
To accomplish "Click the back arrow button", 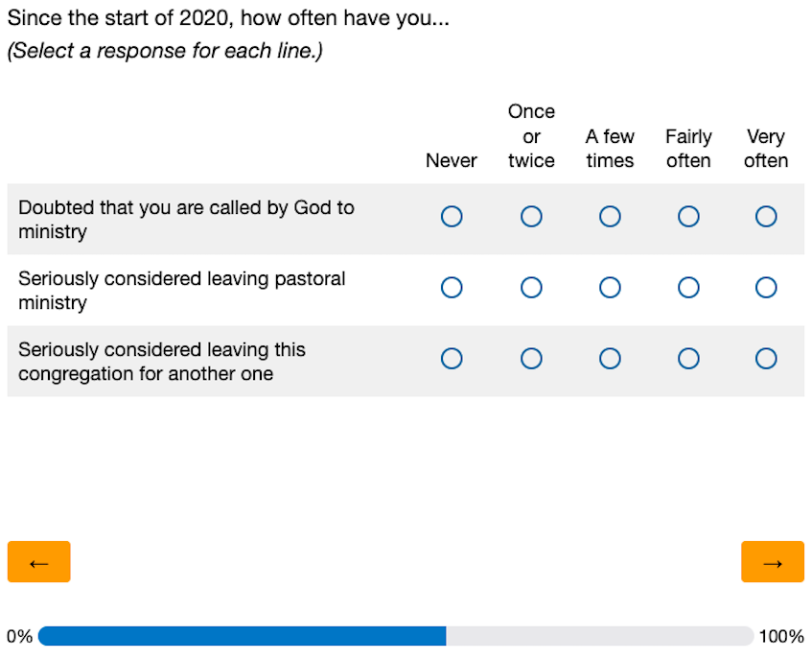I will point(38,562).
